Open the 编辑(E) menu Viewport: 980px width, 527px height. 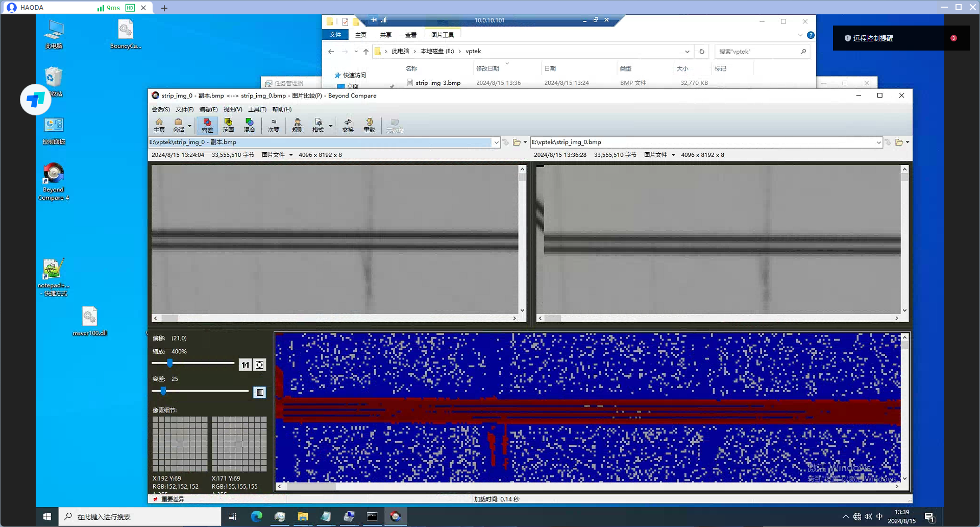(208, 109)
